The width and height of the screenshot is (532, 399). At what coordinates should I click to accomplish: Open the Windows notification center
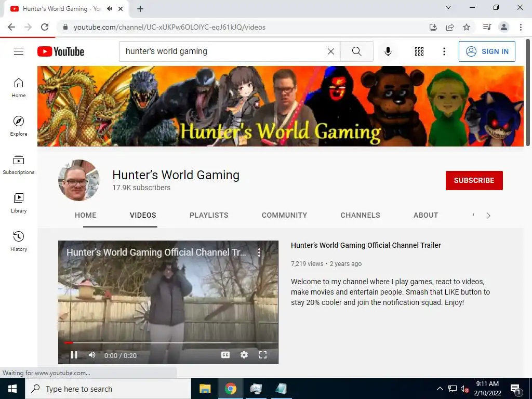click(x=516, y=390)
